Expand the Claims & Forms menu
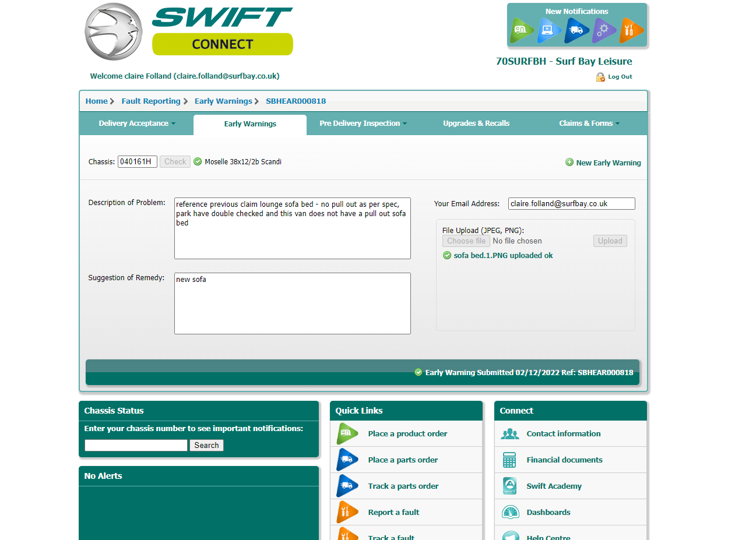Image resolution: width=756 pixels, height=540 pixels. click(x=589, y=123)
